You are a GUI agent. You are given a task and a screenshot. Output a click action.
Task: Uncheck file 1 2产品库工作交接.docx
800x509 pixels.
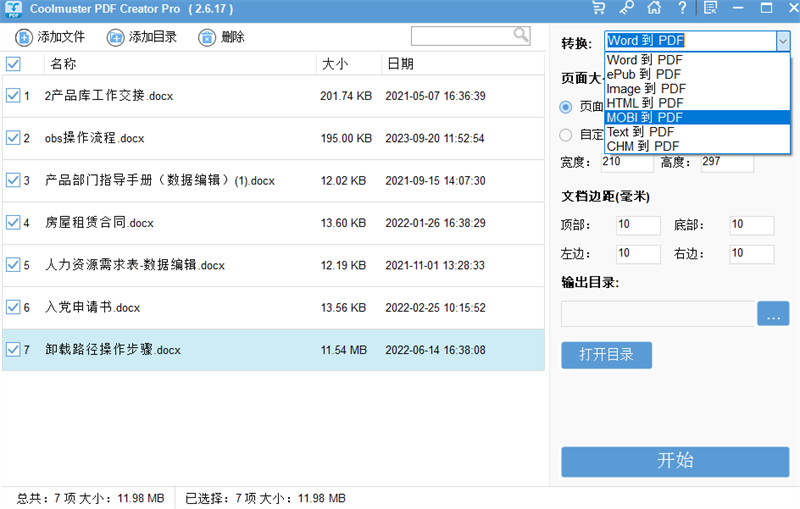coord(13,95)
